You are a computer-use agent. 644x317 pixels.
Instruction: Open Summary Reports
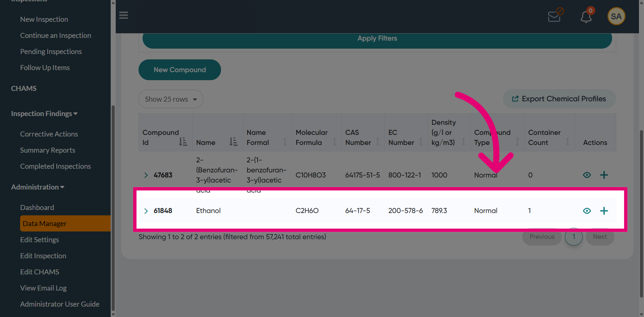48,150
